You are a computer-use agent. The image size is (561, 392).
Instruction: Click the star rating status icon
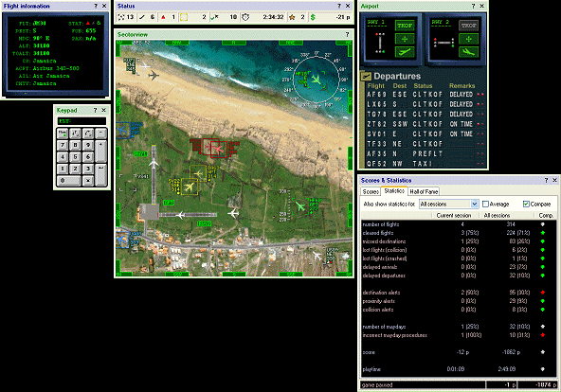pos(292,17)
